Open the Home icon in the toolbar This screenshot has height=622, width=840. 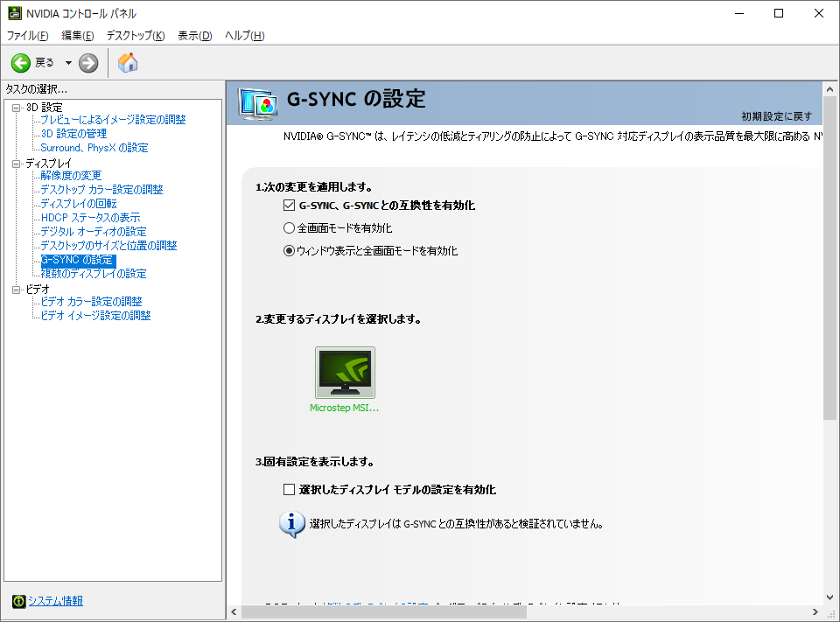(x=128, y=63)
